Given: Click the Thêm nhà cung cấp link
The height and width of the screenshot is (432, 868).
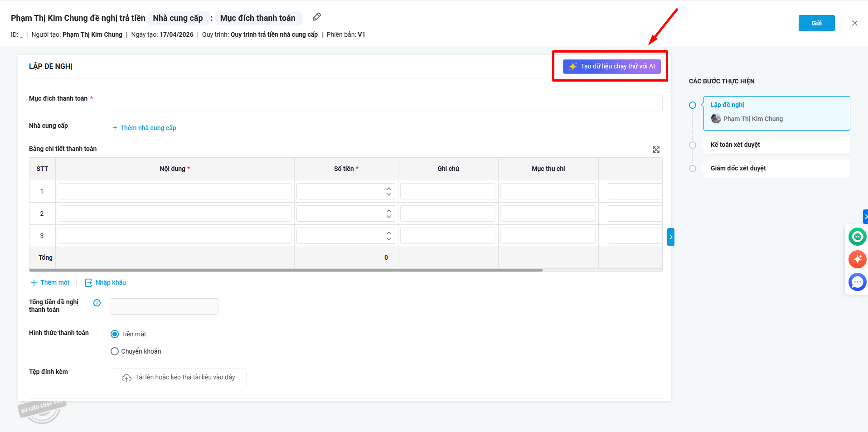Looking at the screenshot, I should click(x=145, y=128).
